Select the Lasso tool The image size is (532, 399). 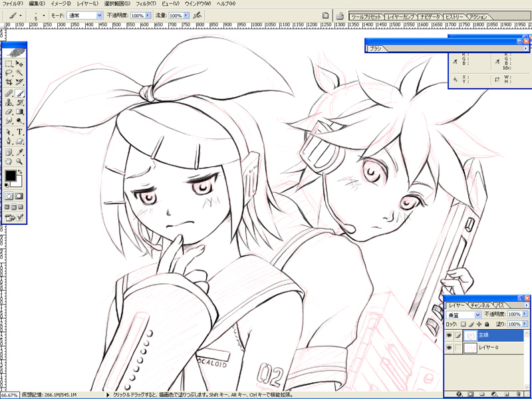click(x=9, y=72)
